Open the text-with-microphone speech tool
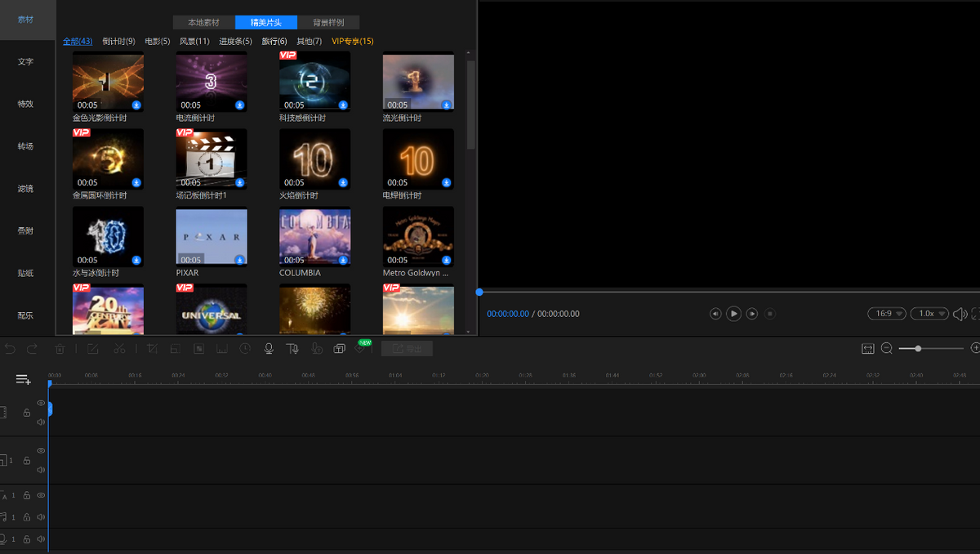 [292, 349]
